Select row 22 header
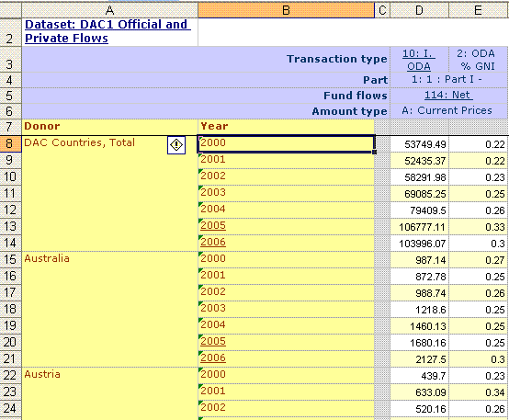The height and width of the screenshot is (420, 509). (10, 375)
